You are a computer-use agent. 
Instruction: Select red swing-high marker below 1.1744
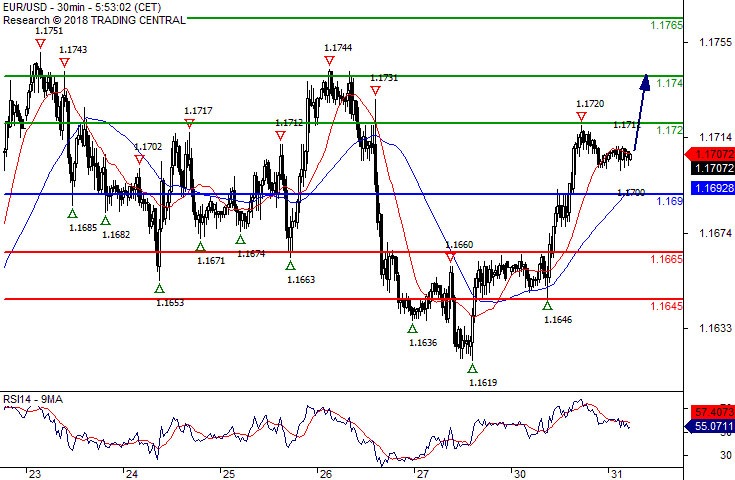(329, 60)
